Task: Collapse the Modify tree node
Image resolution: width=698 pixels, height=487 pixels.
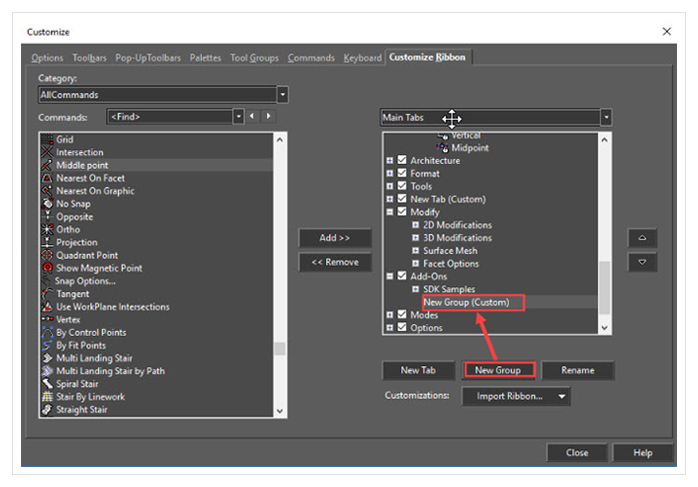Action: pos(390,212)
